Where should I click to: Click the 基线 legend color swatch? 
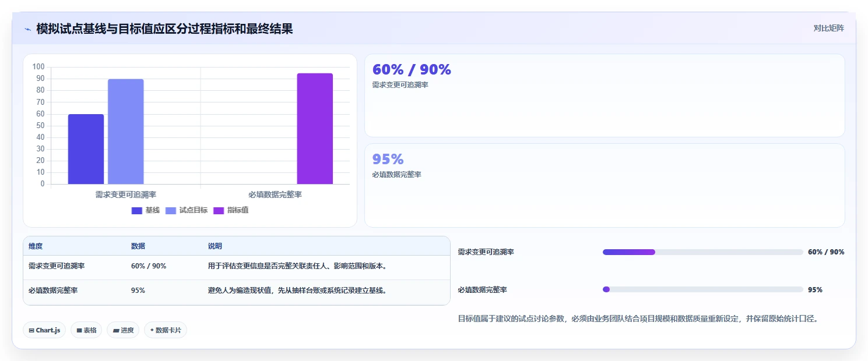click(x=137, y=210)
